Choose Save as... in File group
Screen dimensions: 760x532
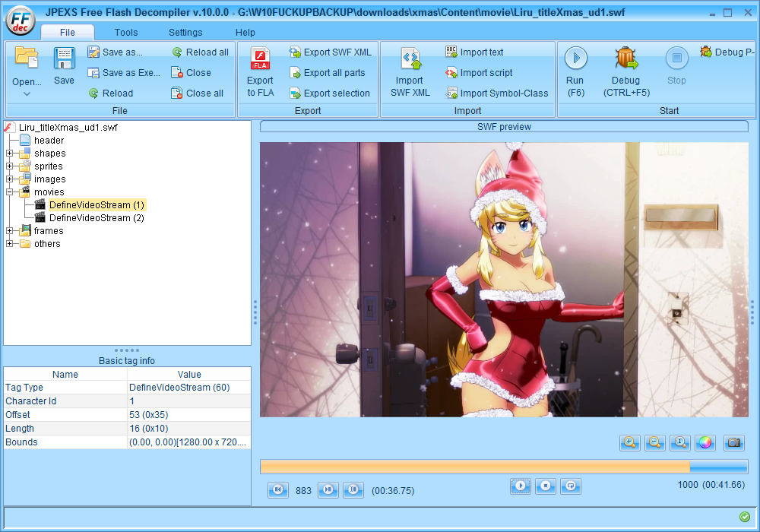(x=116, y=52)
